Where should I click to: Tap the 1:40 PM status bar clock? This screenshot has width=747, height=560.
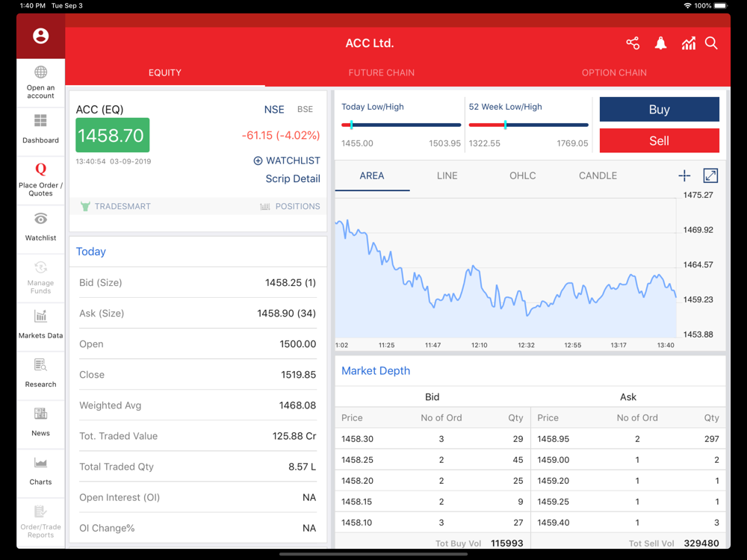(33, 6)
